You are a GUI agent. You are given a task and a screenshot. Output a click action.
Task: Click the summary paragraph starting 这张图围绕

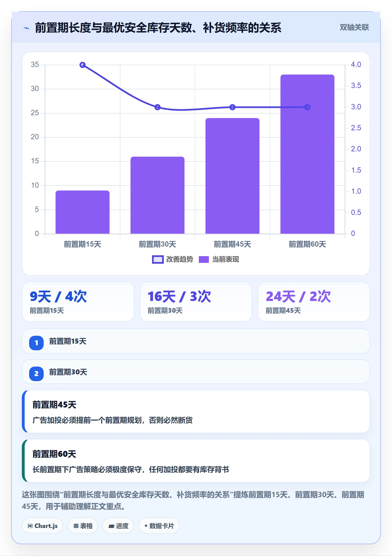tap(193, 501)
